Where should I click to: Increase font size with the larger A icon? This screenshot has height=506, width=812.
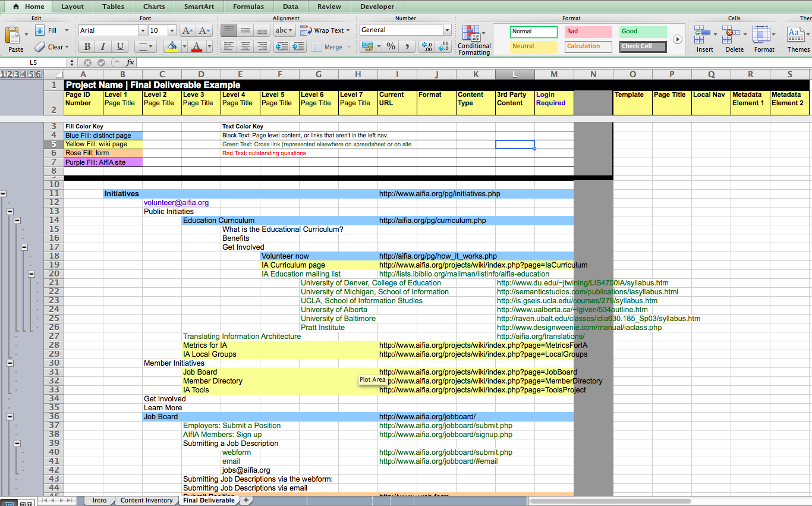tap(187, 30)
